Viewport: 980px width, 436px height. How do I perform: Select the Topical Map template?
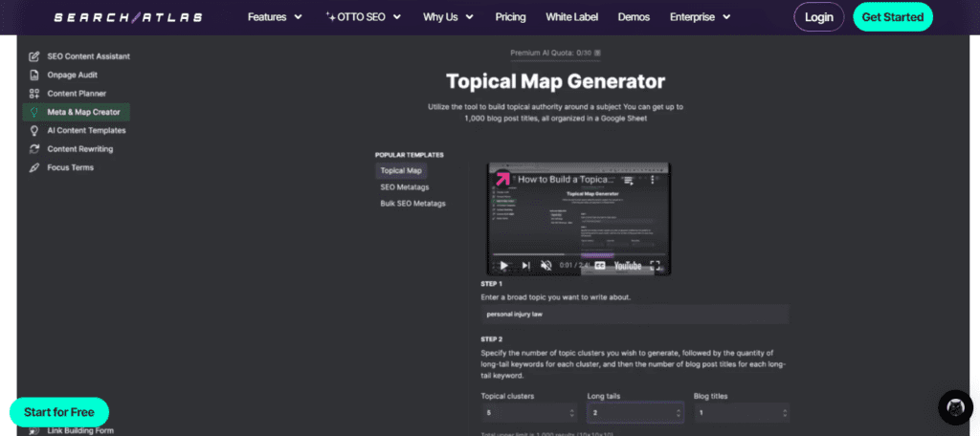(401, 170)
